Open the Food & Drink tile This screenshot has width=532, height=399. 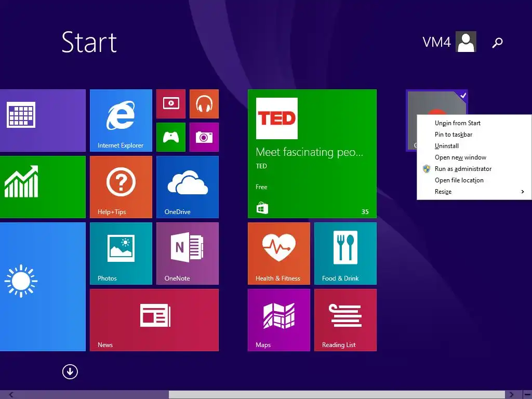tap(345, 254)
